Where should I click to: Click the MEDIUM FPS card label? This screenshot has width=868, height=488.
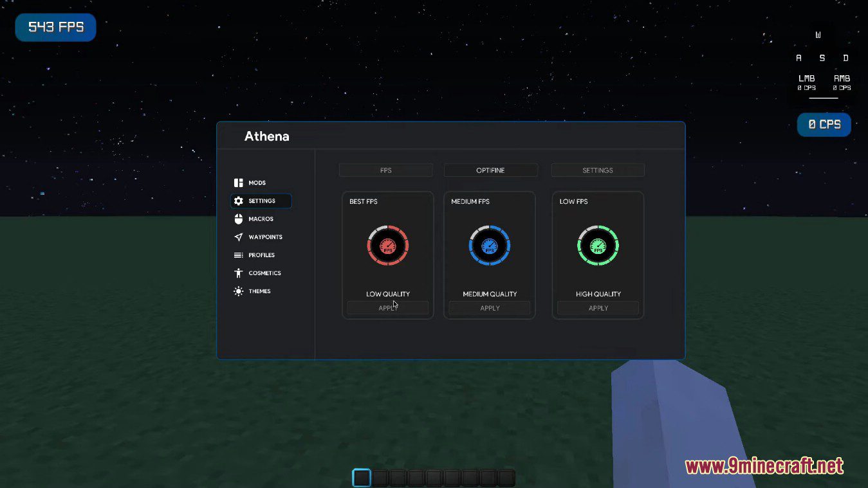(470, 201)
